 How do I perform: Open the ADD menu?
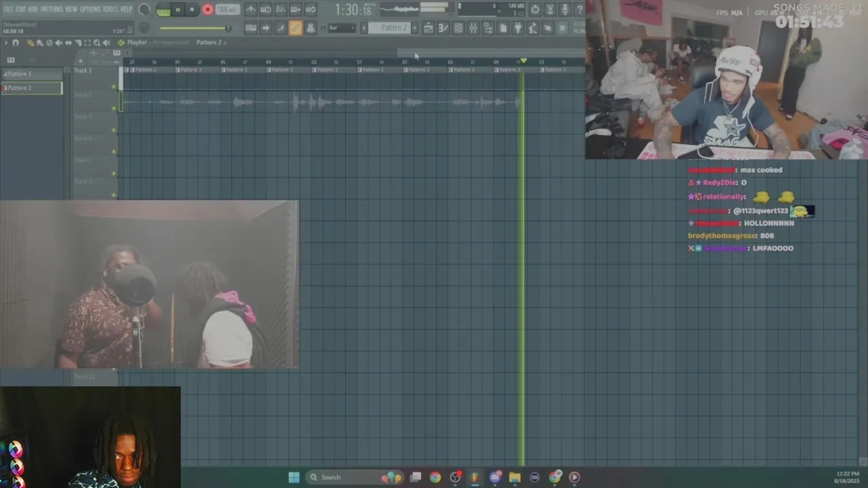[33, 9]
